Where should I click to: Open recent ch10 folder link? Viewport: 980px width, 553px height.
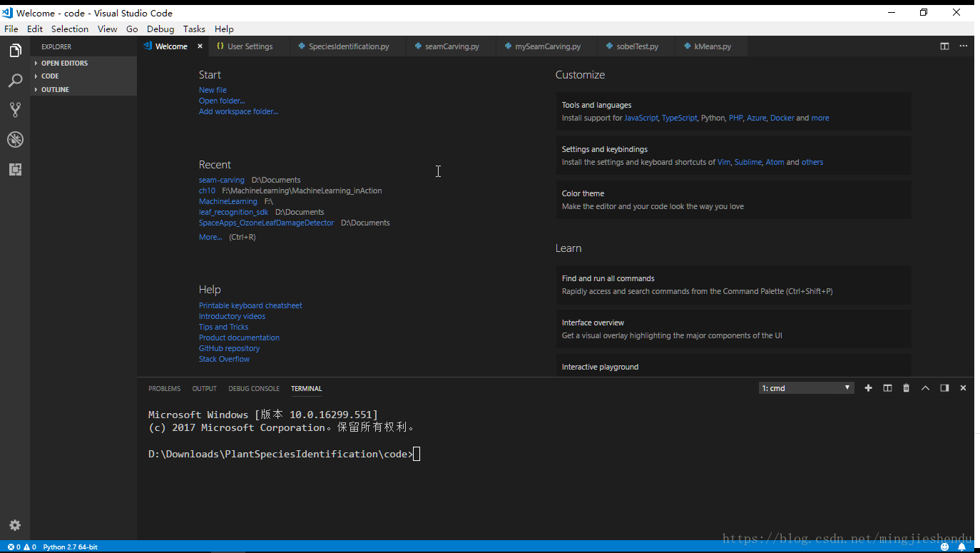207,191
